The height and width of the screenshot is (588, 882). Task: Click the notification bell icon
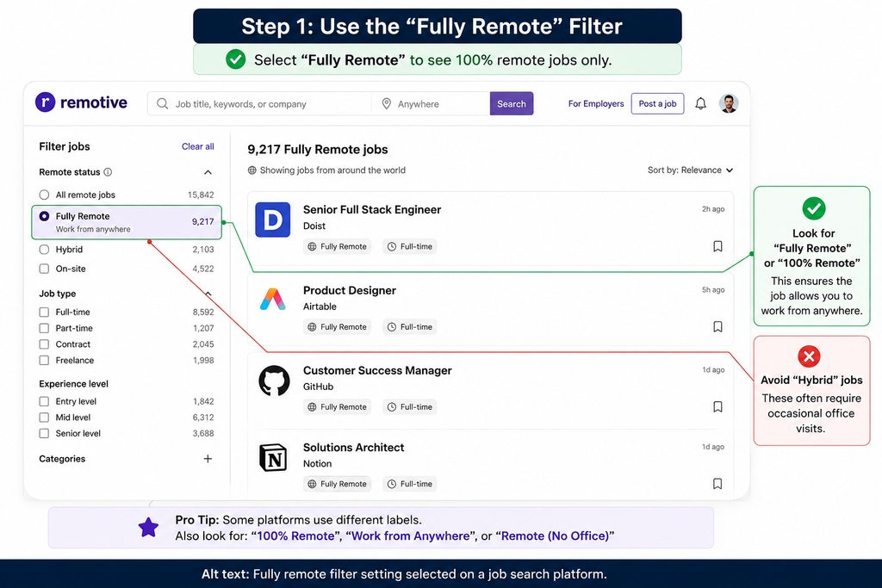pyautogui.click(x=700, y=103)
